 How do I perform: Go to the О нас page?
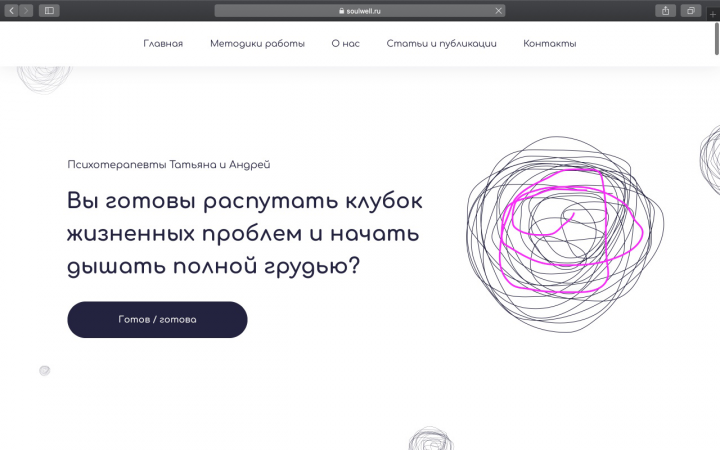[345, 44]
